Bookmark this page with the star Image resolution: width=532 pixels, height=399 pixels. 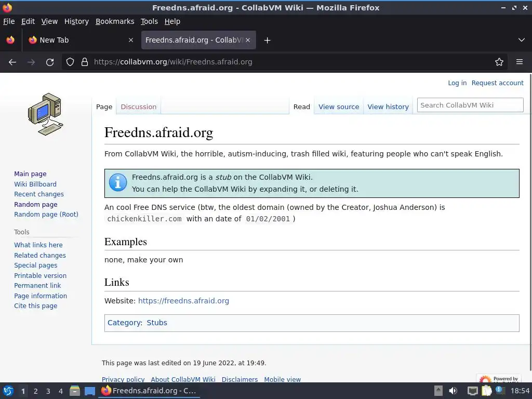tap(499, 62)
